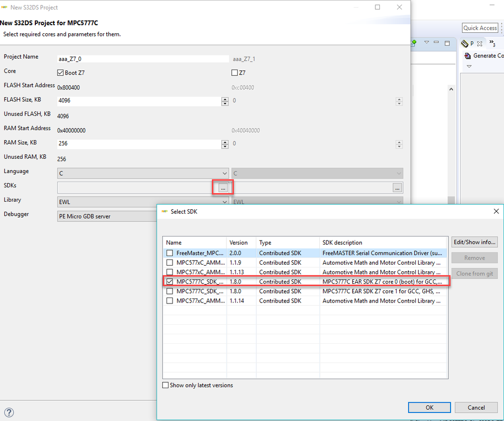Select MPC5777C EAR SDK Z7 core 1 description
The image size is (504, 421).
pyautogui.click(x=381, y=291)
